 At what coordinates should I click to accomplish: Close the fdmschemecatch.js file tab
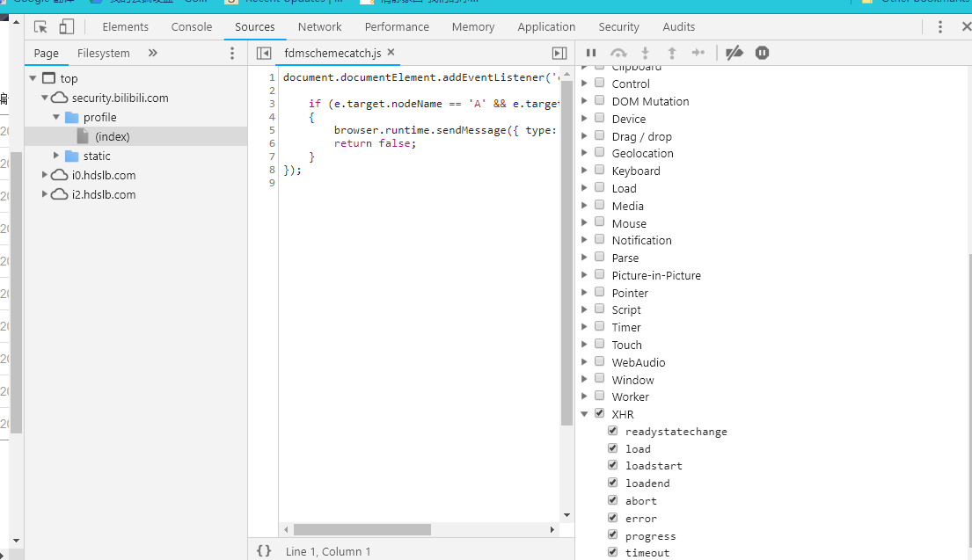391,53
